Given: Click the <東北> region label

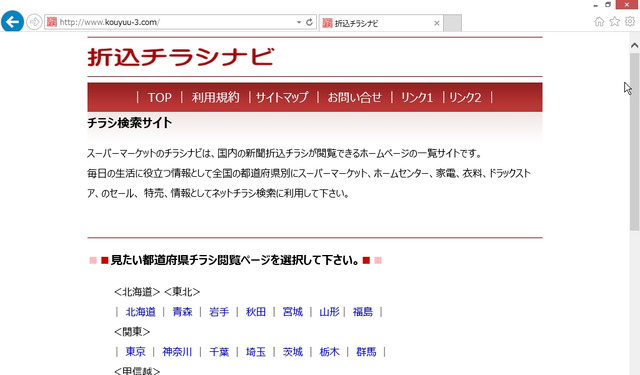Looking at the screenshot, I should click(x=182, y=292).
